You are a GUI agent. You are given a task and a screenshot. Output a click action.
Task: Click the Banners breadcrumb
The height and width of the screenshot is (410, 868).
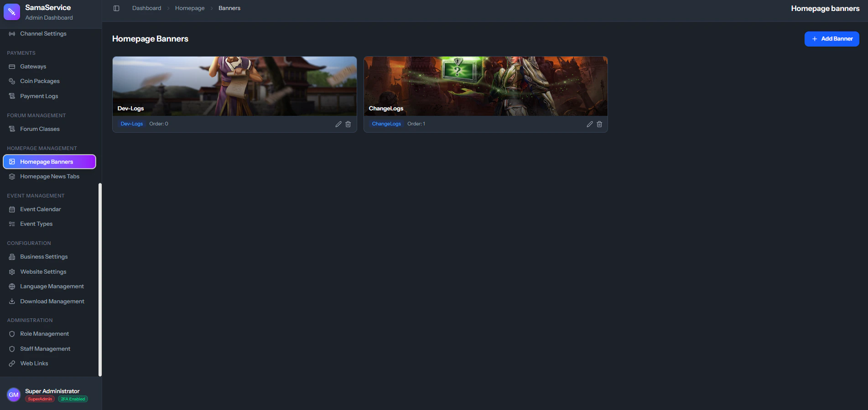point(229,8)
